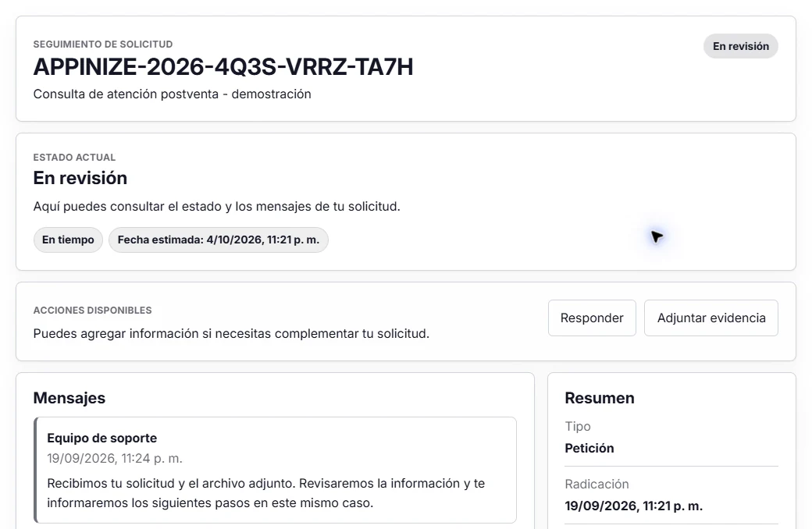Open the Adjuntar evidencia button
Viewport: 812px width, 529px height.
711,318
